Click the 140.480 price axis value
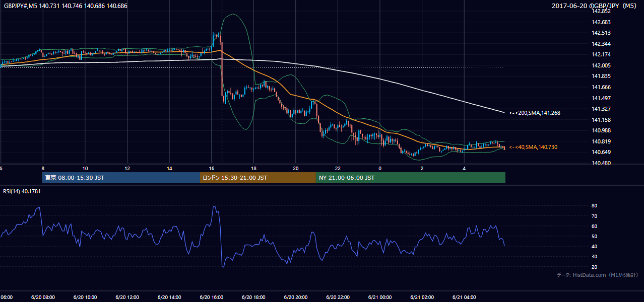 point(602,163)
